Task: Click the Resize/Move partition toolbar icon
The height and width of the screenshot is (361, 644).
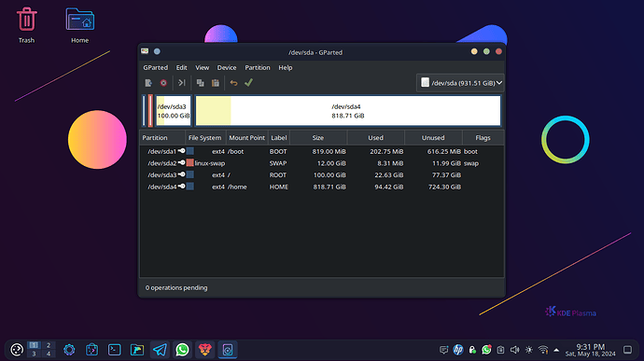Action: coord(182,83)
